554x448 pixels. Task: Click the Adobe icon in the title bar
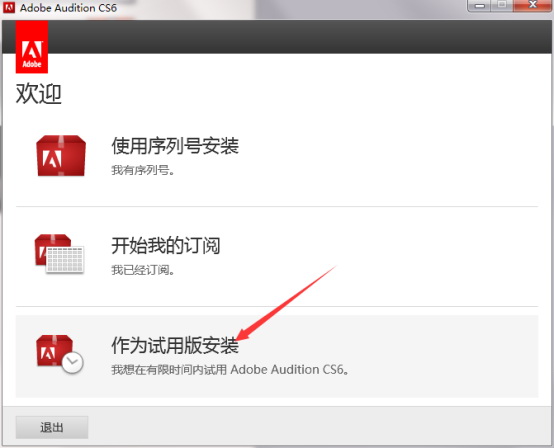coord(9,7)
